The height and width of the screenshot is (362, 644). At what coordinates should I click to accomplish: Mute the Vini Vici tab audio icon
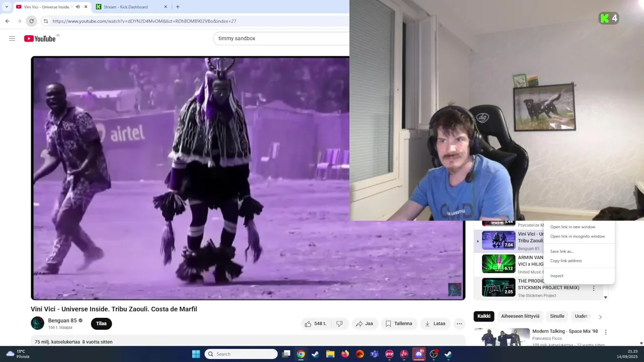click(x=77, y=7)
